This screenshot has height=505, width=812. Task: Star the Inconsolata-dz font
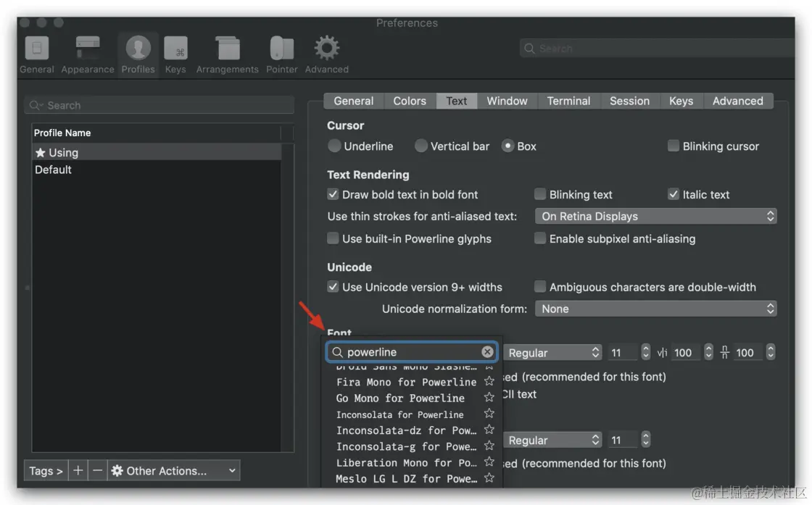pos(489,430)
